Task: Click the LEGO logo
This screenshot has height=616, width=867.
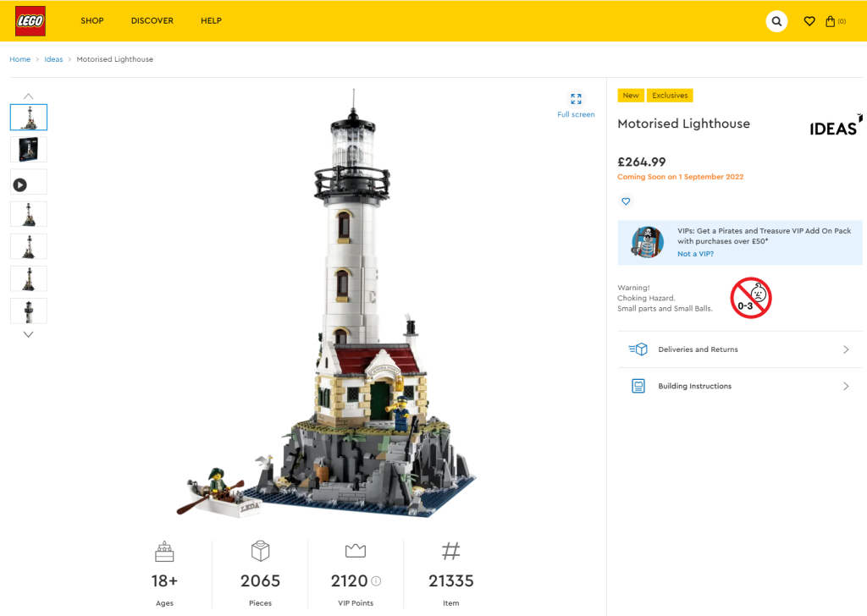Action: point(30,21)
